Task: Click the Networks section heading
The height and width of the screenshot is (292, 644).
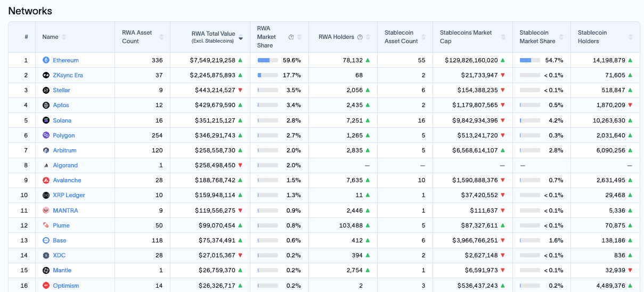Action: pos(30,11)
